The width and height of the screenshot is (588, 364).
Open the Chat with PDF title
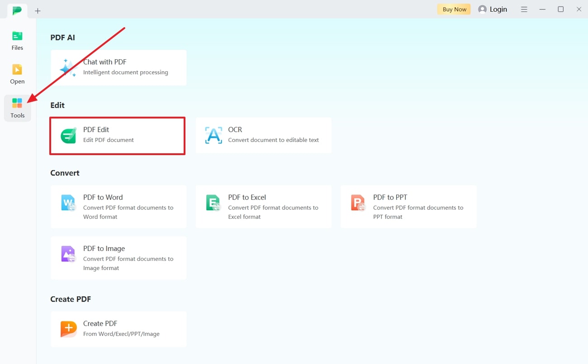pos(105,62)
